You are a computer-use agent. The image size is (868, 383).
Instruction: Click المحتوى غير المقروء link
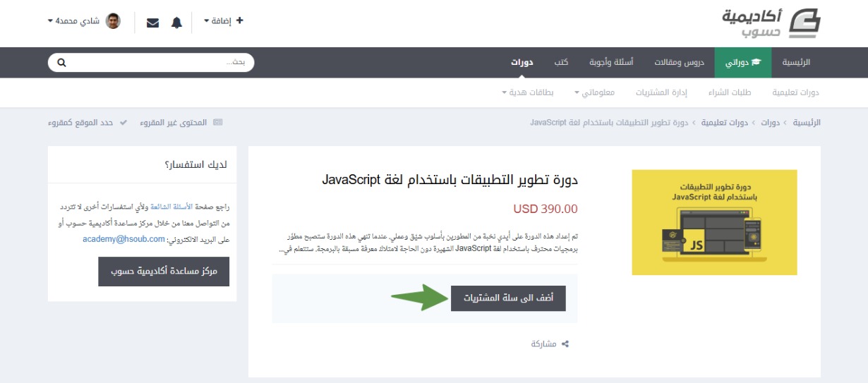(181, 122)
